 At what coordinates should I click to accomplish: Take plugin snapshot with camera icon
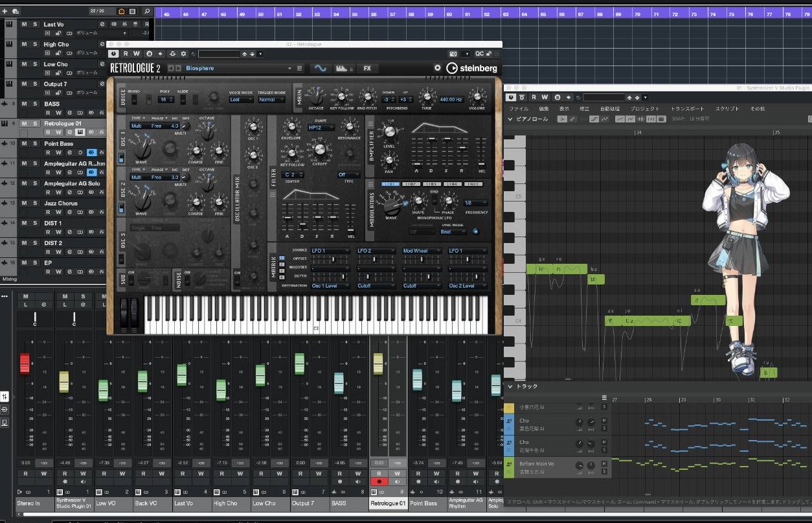453,54
